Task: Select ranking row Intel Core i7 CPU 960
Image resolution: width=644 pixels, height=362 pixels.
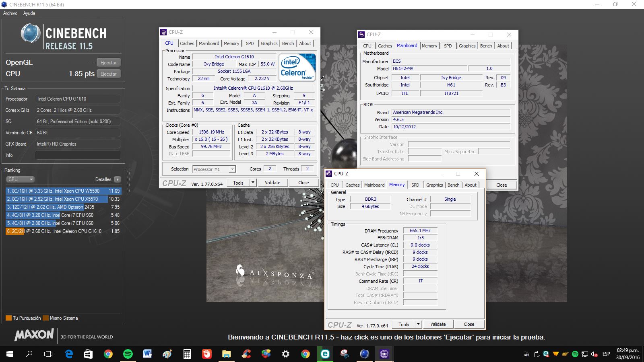Action: tap(63, 215)
